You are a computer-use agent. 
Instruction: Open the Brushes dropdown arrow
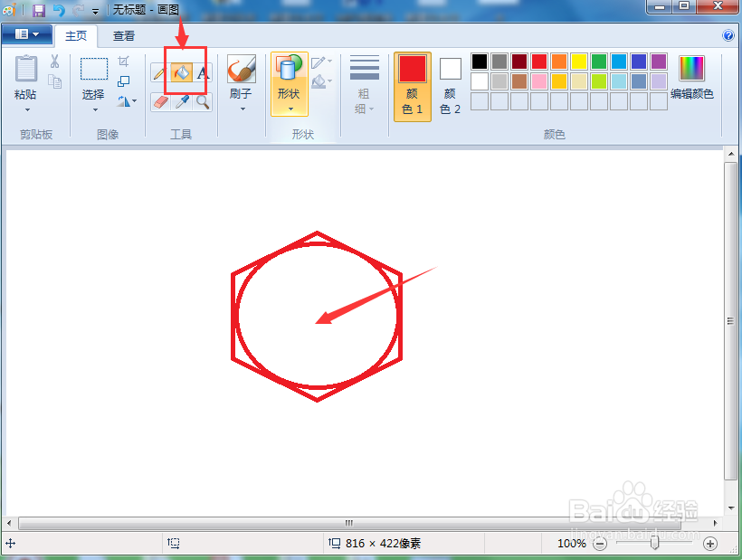pos(243,109)
